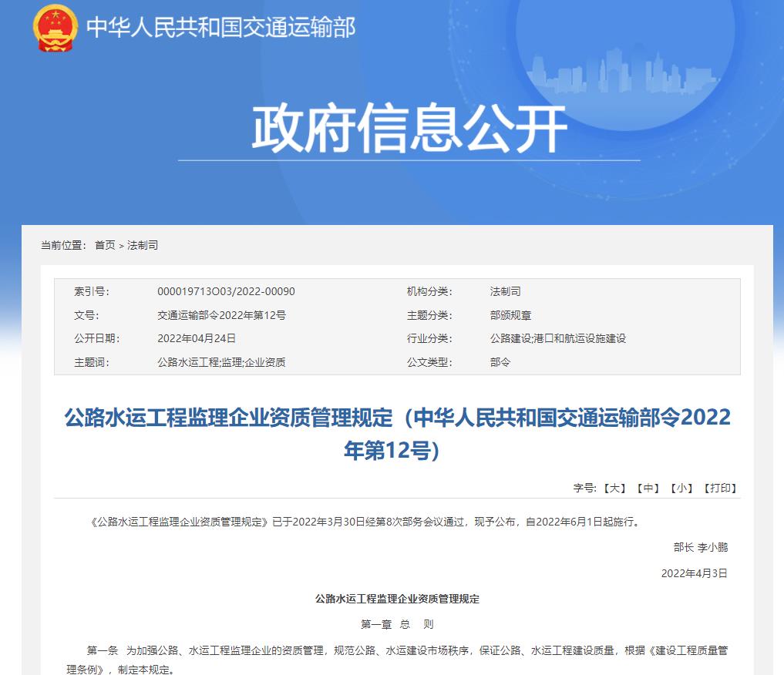The width and height of the screenshot is (784, 675).
Task: Click the national emblem logo
Action: coord(56,28)
